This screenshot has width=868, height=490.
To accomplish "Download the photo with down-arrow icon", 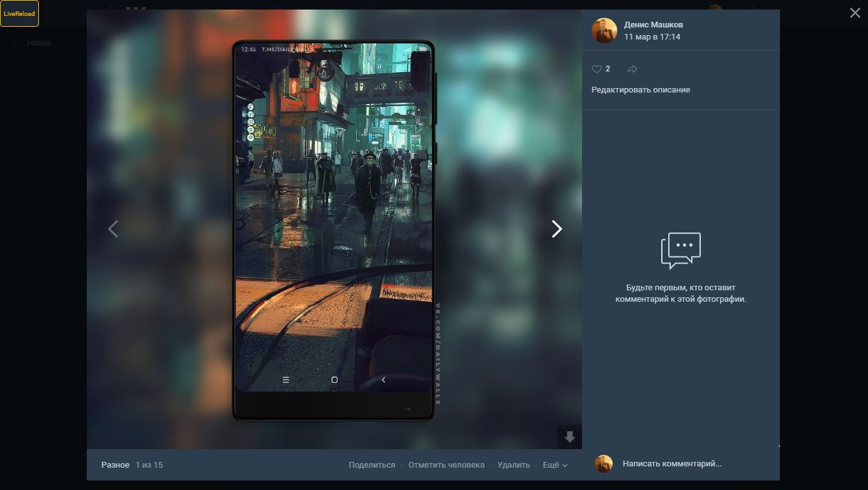I will pos(570,437).
